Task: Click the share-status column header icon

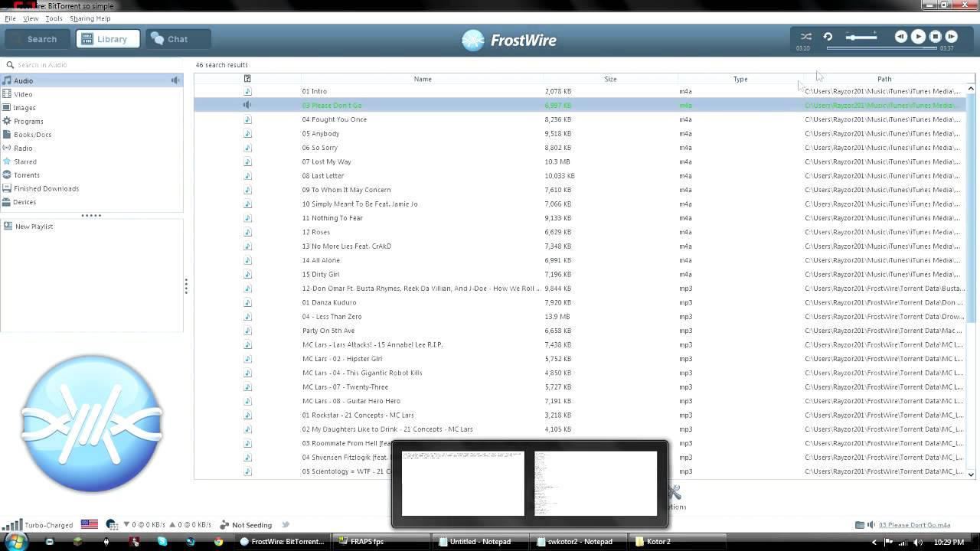Action: click(247, 79)
